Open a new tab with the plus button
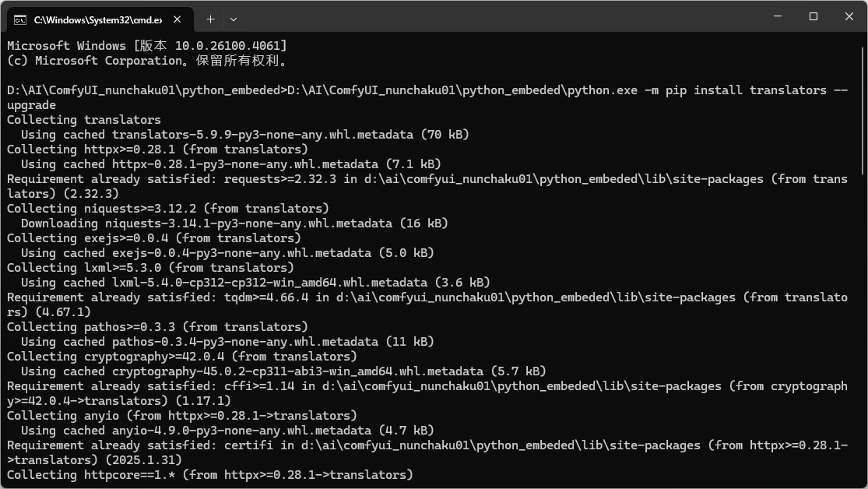 (210, 19)
